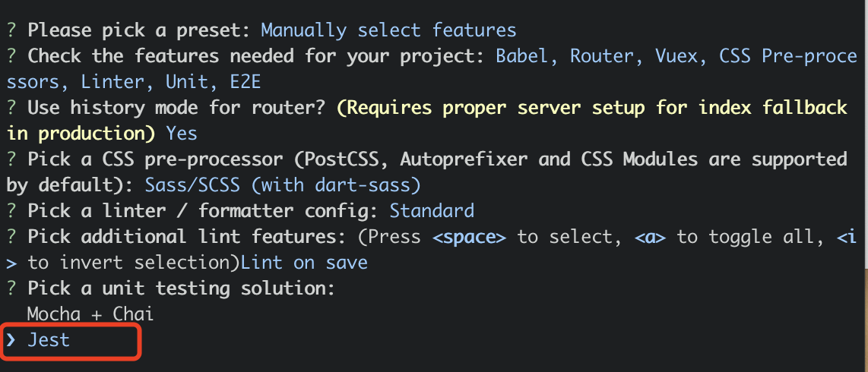Image resolution: width=868 pixels, height=372 pixels.
Task: Click the question mark before "Pick a linter"
Action: tap(11, 210)
